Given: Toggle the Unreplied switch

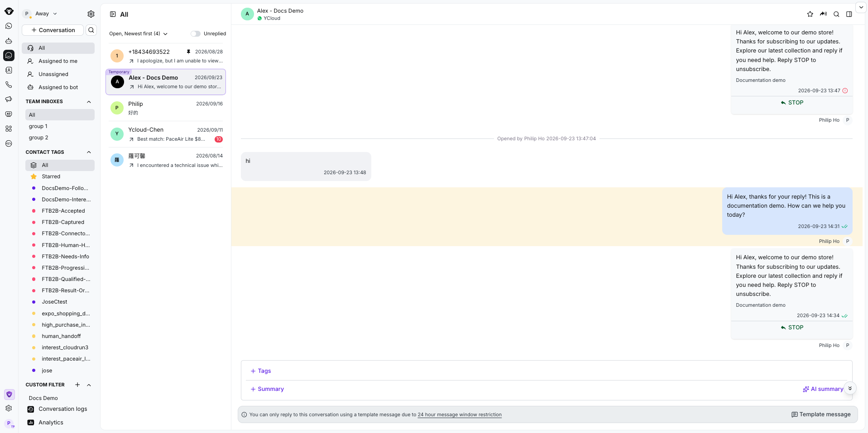Looking at the screenshot, I should pos(195,33).
